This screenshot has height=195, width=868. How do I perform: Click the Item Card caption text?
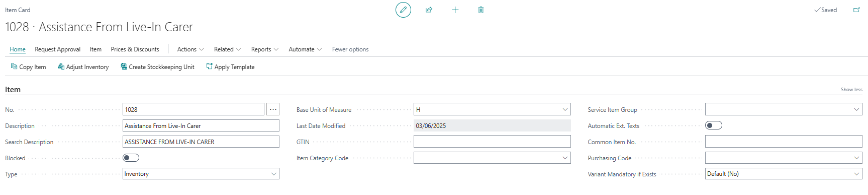[18, 10]
